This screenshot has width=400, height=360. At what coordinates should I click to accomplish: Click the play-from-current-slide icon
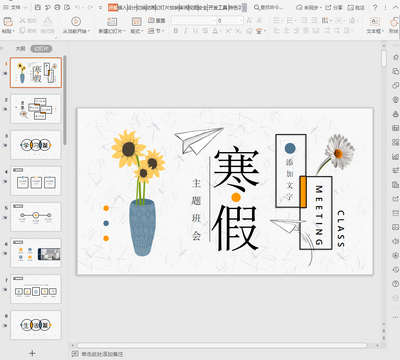(76, 22)
